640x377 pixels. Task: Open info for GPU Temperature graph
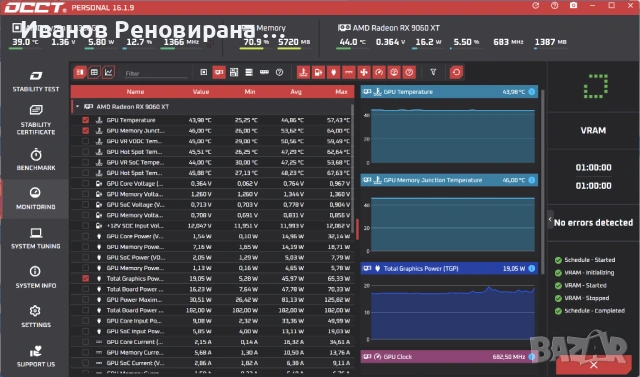(531, 92)
